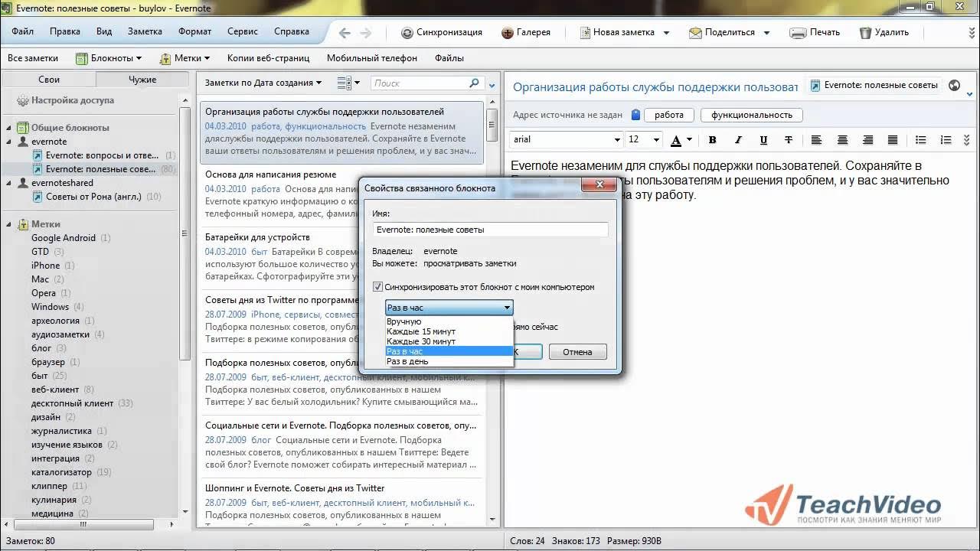Open the Метки dropdown in the toolbar
This screenshot has height=551, width=980.
coord(185,58)
